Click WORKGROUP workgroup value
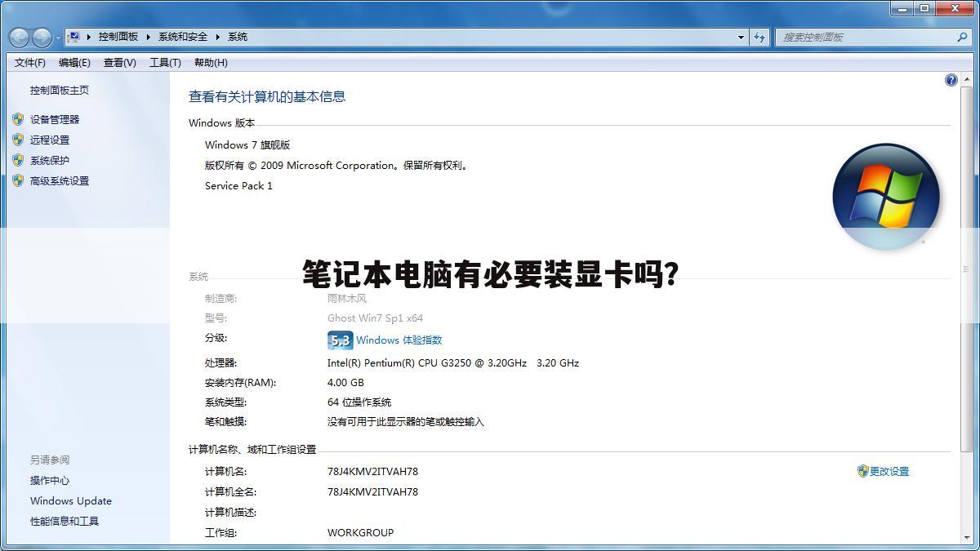Screen dimensions: 980x551 pos(360,532)
